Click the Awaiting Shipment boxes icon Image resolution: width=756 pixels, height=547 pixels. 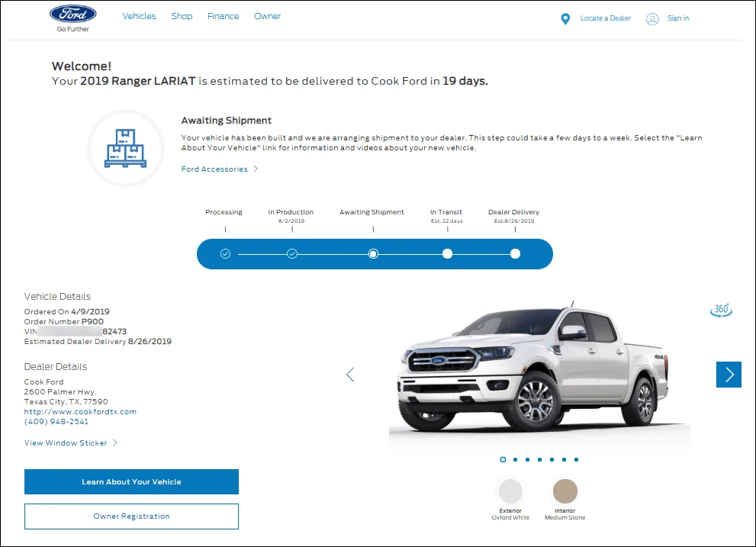tap(125, 148)
